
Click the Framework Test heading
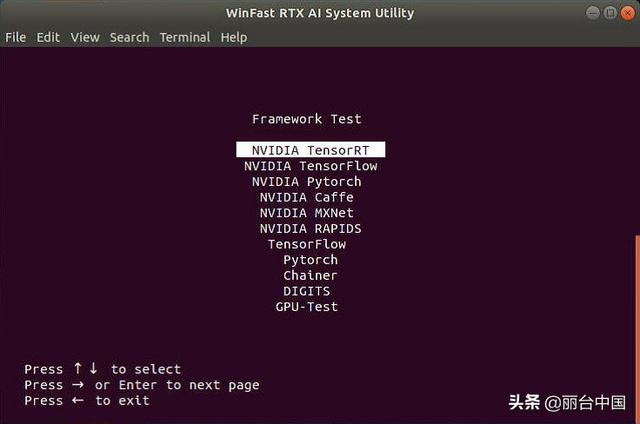click(x=307, y=119)
